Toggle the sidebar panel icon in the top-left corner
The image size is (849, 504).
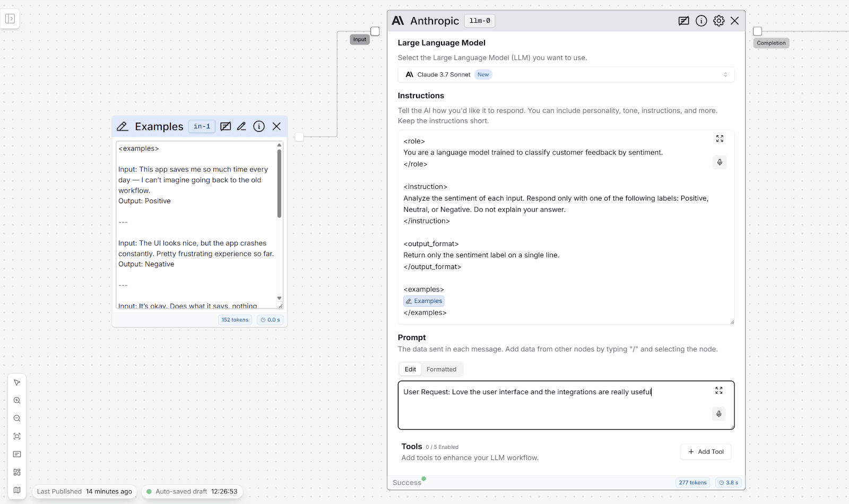[10, 19]
